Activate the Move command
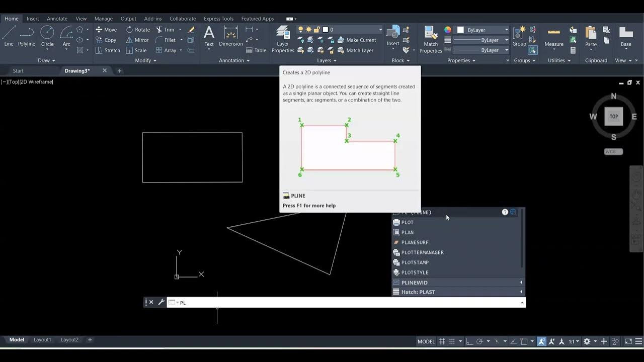Screen dimensions: 644x362 pyautogui.click(x=106, y=30)
